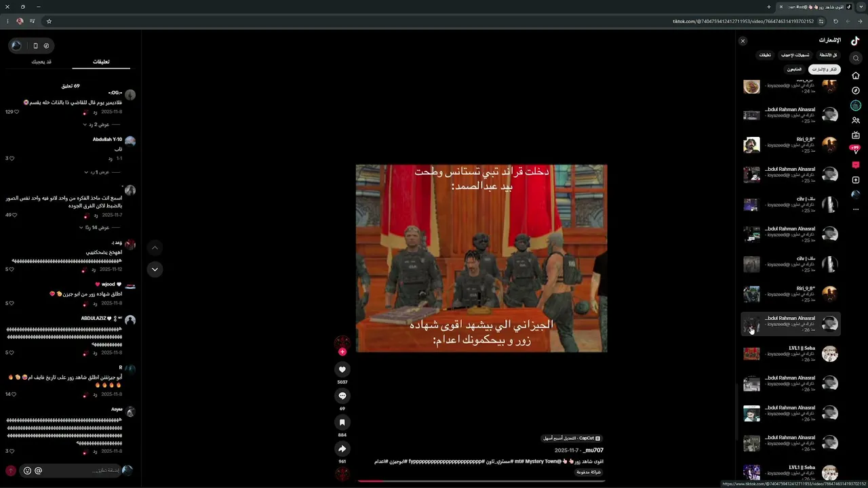Select 'الذكر والإشارات' notifications filter
The width and height of the screenshot is (868, 488).
[825, 69]
